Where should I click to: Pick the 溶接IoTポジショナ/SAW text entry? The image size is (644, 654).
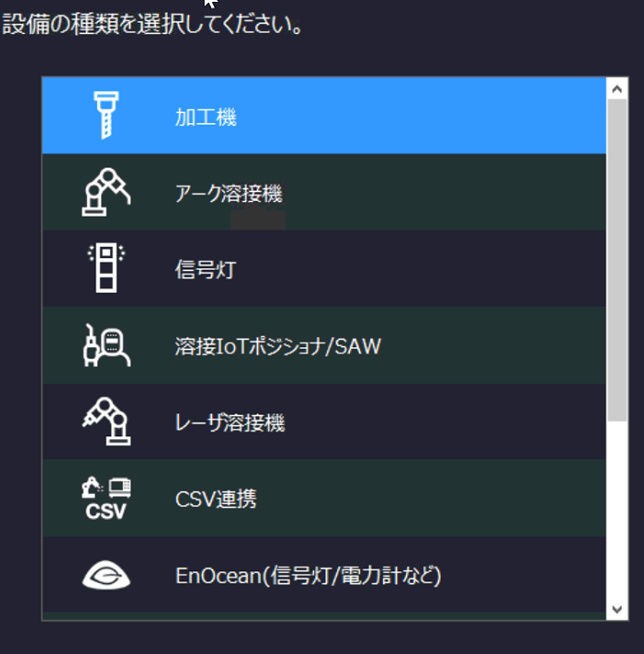click(x=277, y=346)
